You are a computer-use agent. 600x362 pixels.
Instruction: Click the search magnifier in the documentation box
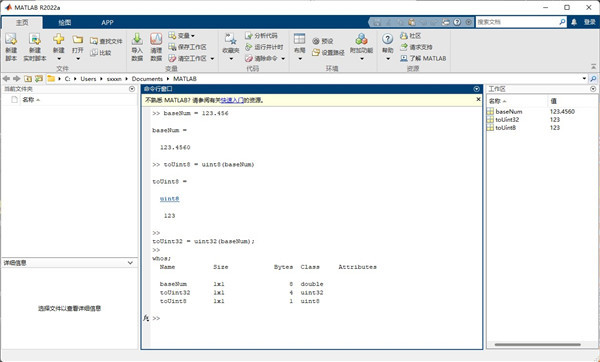[x=562, y=22]
